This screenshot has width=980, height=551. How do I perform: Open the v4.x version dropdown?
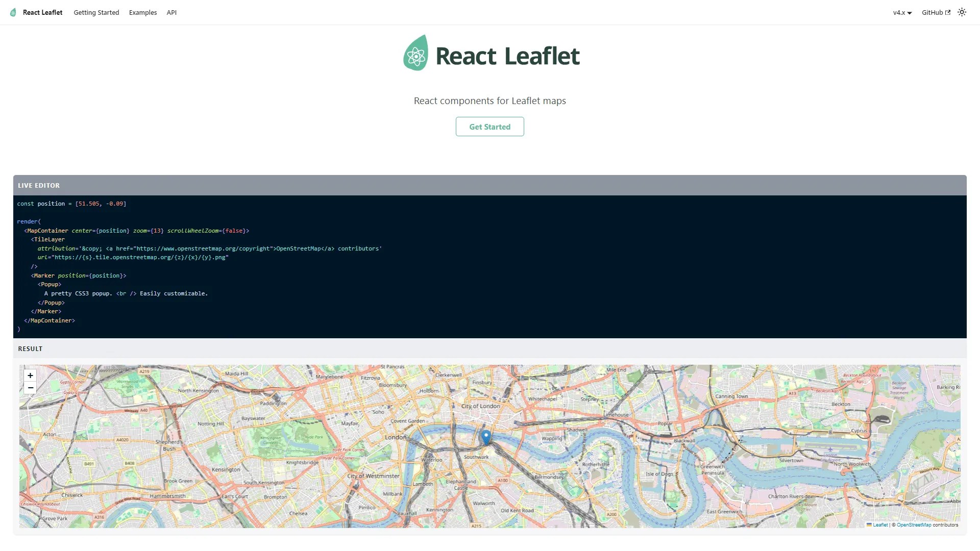coord(902,13)
